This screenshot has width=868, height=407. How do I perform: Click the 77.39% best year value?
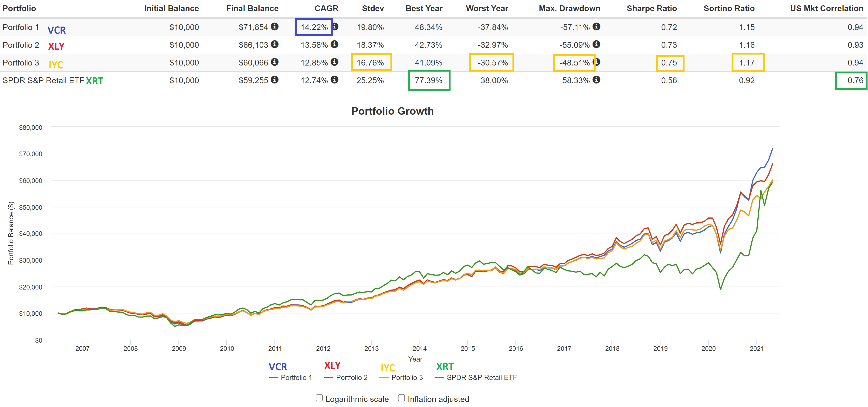click(x=428, y=80)
